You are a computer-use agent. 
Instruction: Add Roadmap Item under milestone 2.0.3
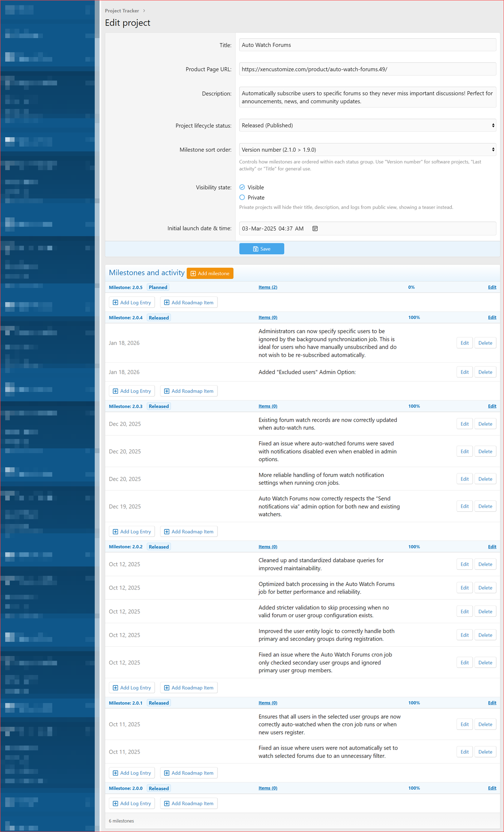click(x=189, y=532)
